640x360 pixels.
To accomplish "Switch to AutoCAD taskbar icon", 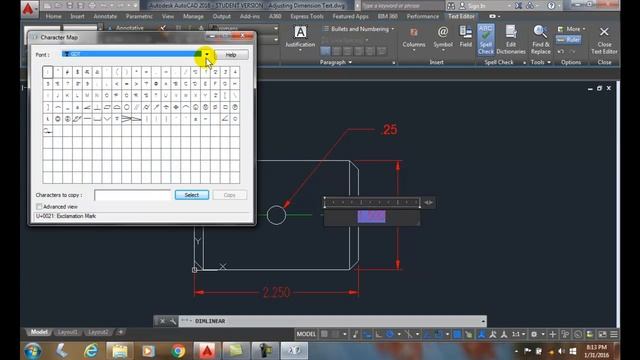I will click(207, 351).
